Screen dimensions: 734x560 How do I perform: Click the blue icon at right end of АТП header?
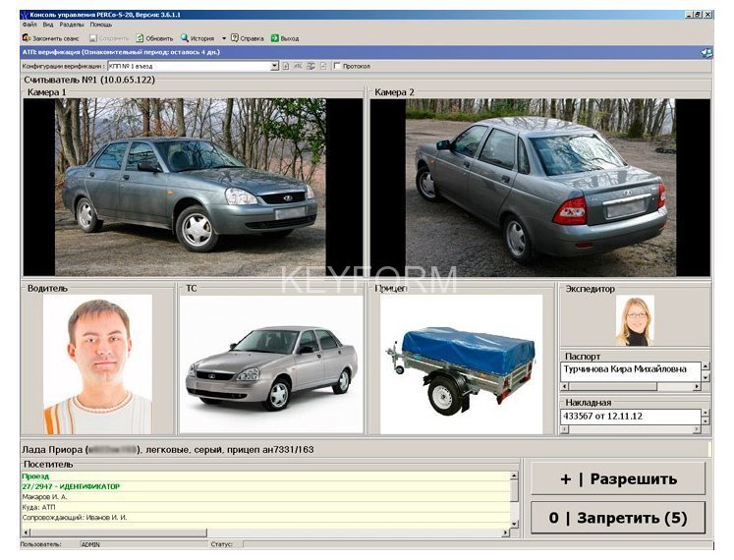[x=706, y=52]
